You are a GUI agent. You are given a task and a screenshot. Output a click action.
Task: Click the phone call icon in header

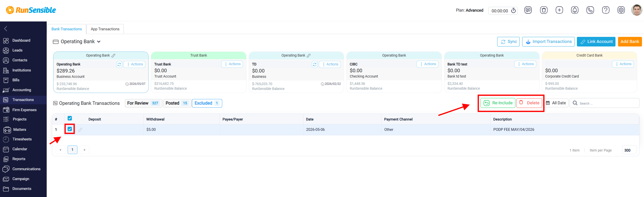590,10
